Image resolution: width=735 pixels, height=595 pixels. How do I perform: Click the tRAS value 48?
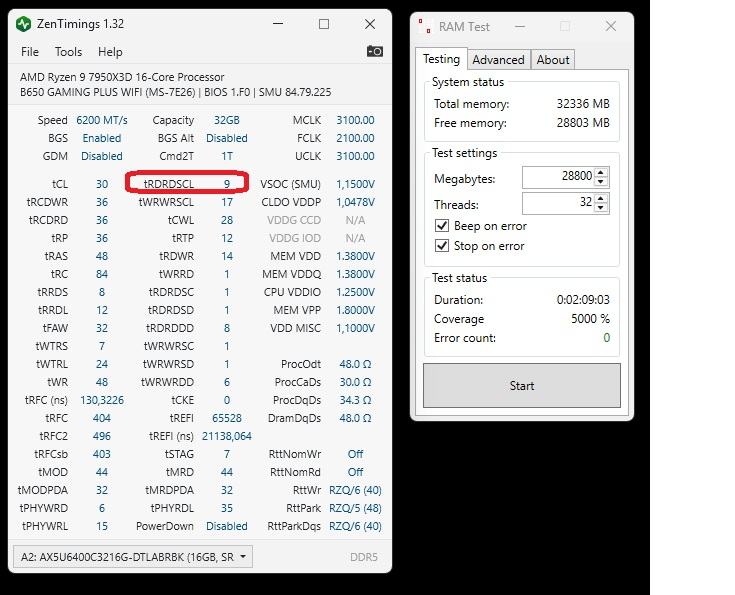point(102,256)
